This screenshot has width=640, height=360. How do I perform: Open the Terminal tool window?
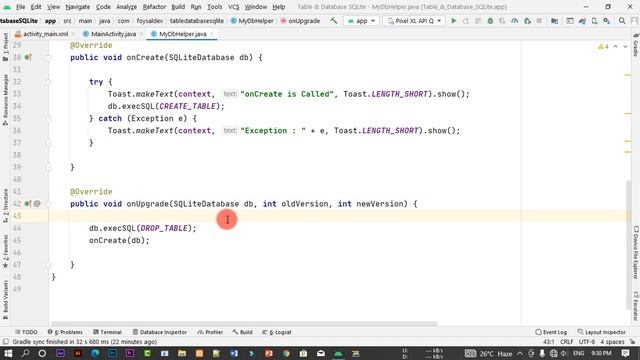pos(107,332)
